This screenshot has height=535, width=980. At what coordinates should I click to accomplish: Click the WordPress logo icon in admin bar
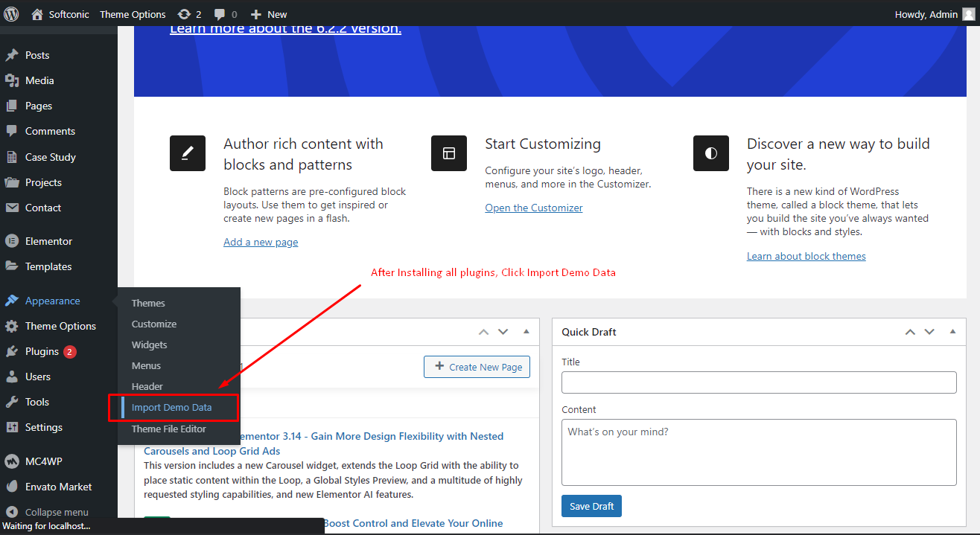11,13
